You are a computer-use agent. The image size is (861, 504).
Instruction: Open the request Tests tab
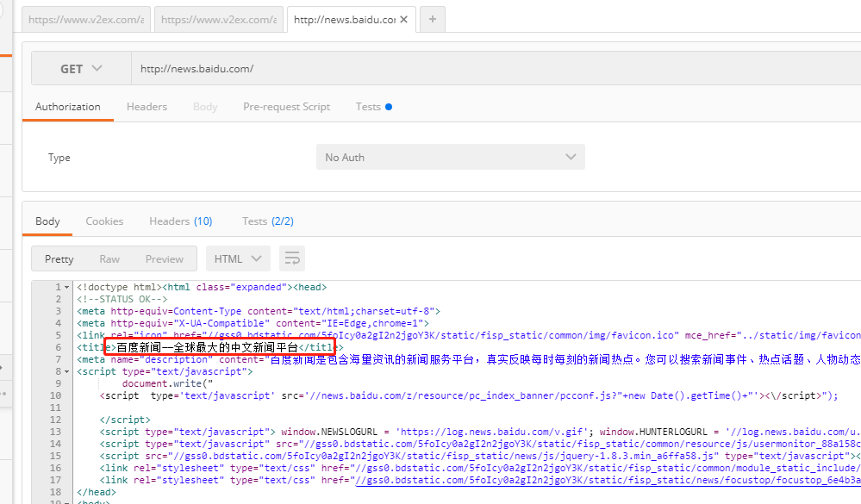pyautogui.click(x=373, y=107)
